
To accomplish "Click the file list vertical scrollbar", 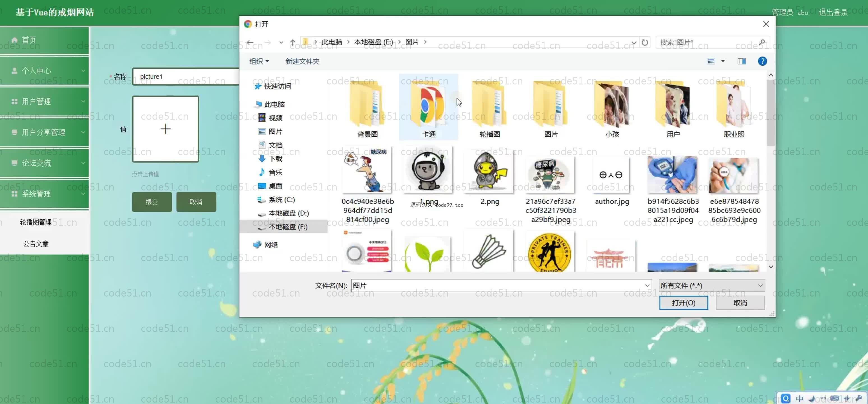I will [x=771, y=113].
